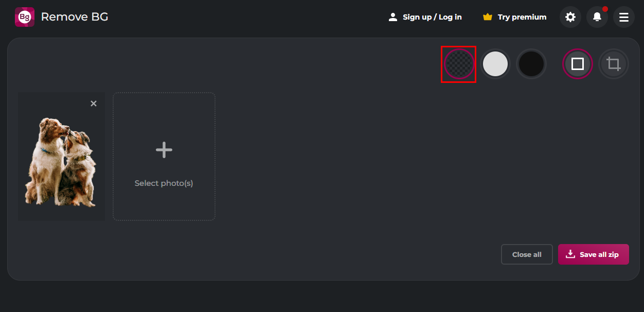This screenshot has width=644, height=312.
Task: Choose the black background swatch
Action: pos(531,64)
